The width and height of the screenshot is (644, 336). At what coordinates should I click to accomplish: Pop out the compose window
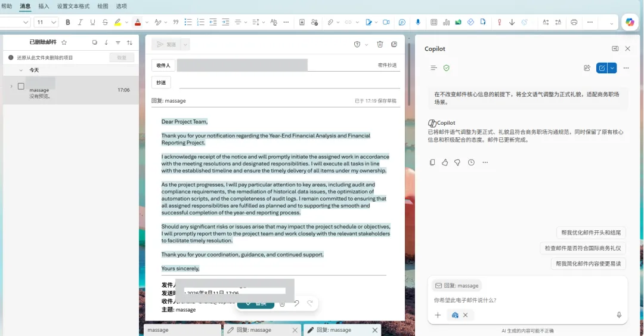click(x=394, y=44)
